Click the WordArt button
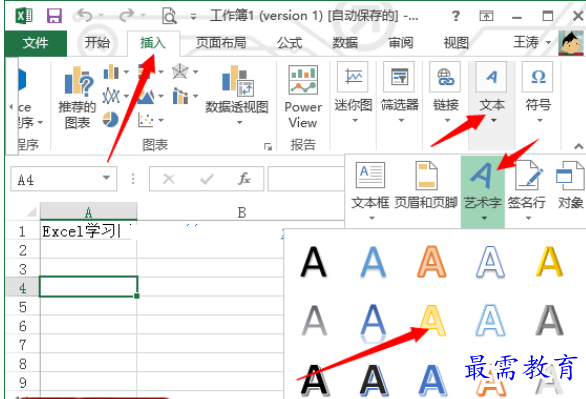 (x=483, y=191)
